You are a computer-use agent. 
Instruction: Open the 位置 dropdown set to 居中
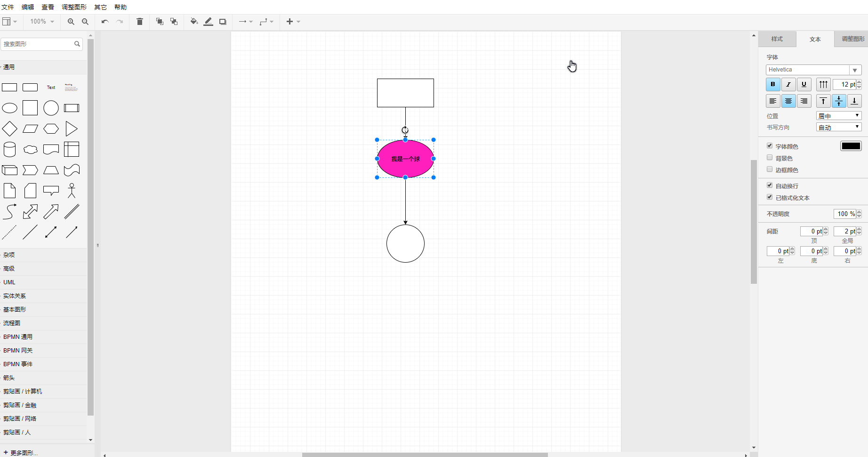click(x=839, y=116)
